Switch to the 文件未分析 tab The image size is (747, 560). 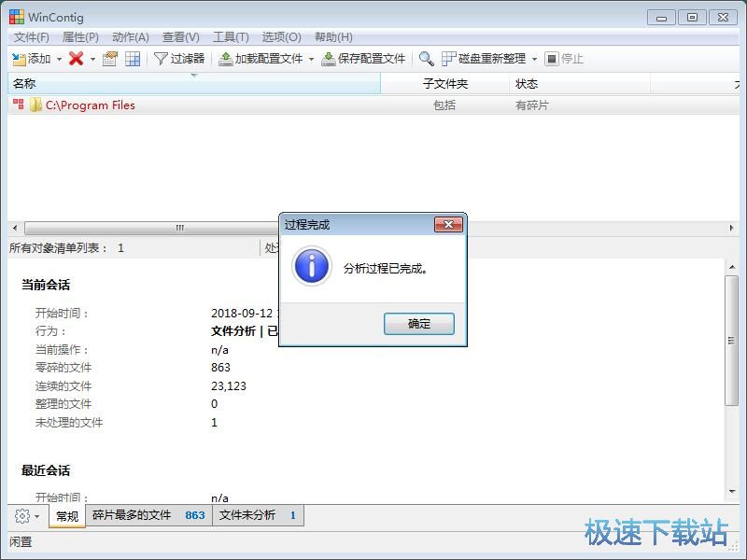pos(258,515)
